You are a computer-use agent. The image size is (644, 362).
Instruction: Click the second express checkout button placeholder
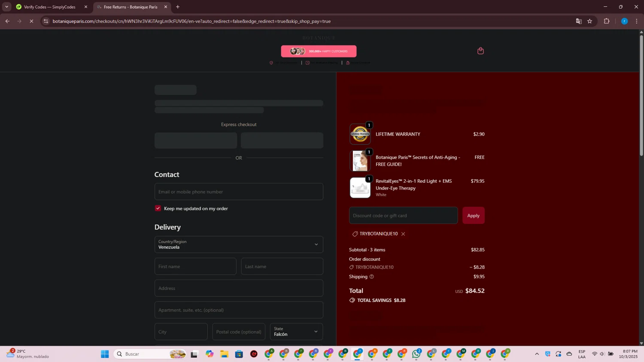tap(282, 140)
